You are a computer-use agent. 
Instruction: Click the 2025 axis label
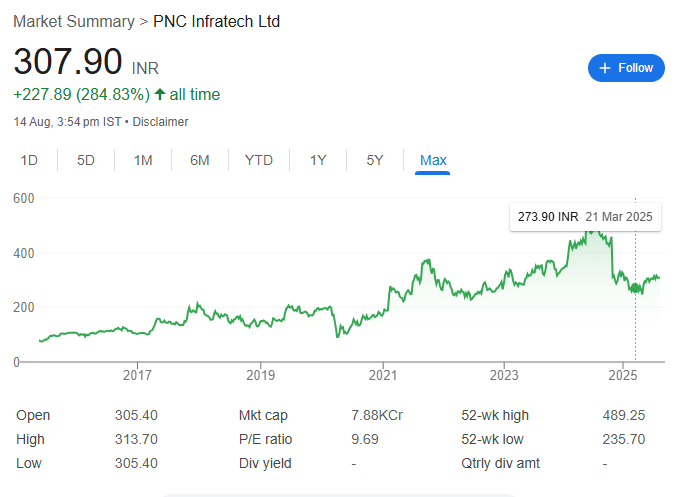pos(623,375)
